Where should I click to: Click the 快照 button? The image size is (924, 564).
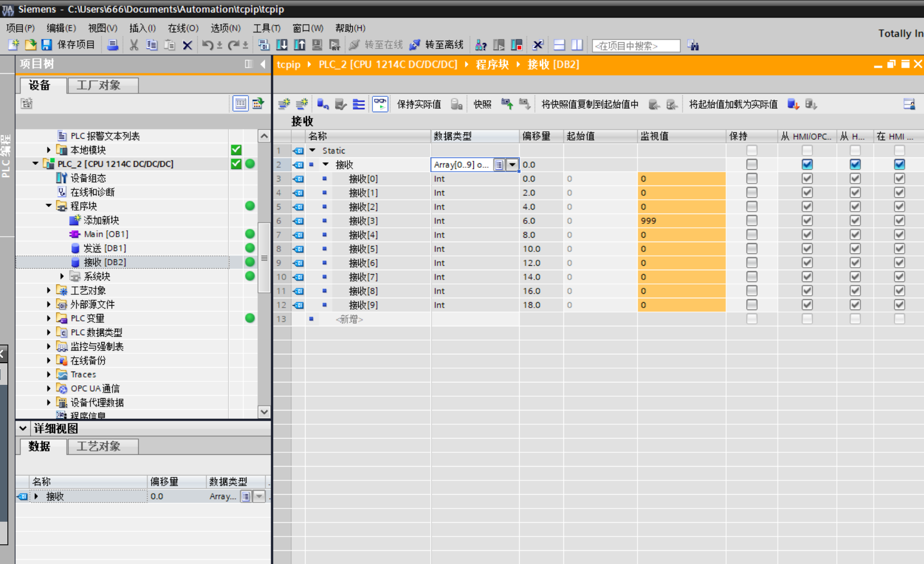[x=482, y=104]
